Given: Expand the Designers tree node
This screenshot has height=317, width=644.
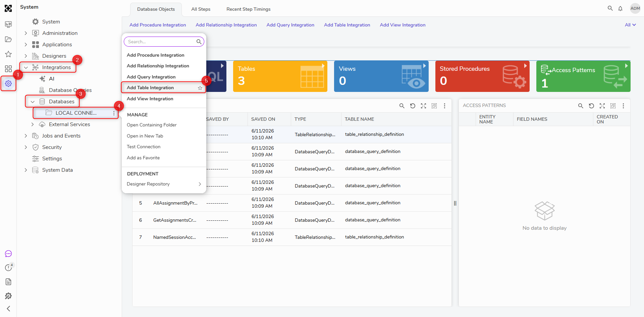Looking at the screenshot, I should (x=26, y=56).
